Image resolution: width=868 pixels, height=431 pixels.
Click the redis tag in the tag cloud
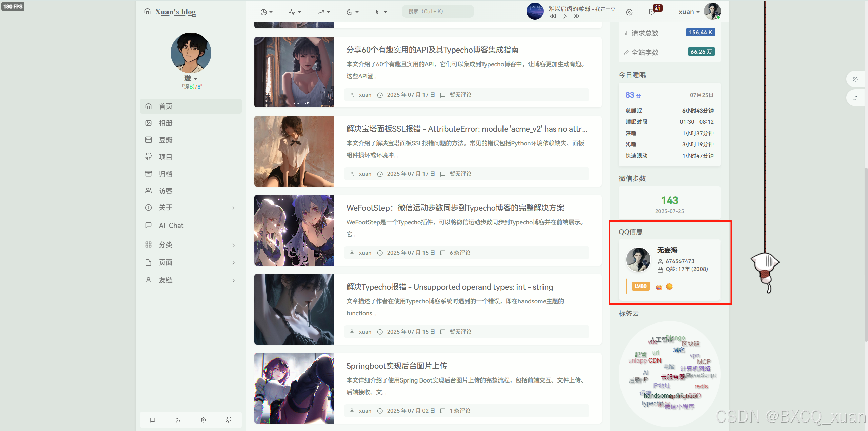(x=701, y=386)
